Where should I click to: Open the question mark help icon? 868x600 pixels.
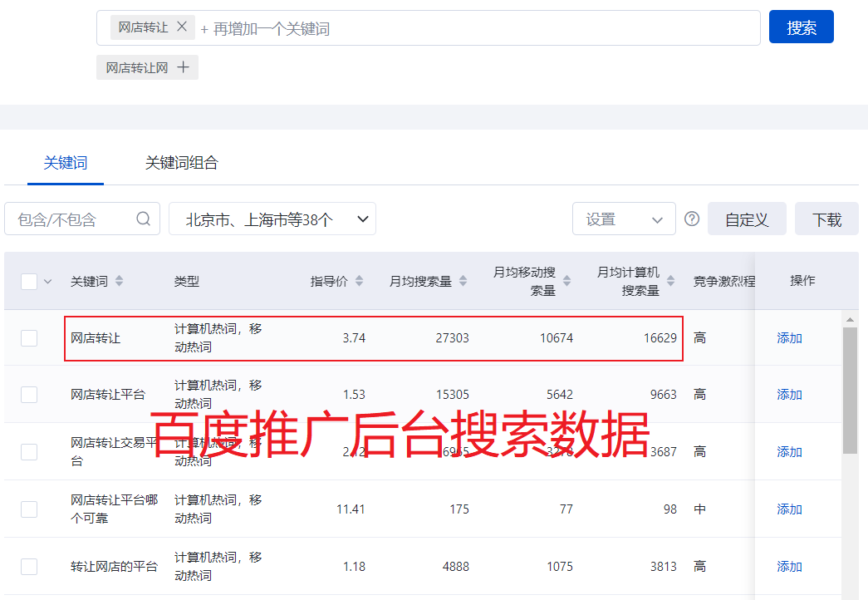click(691, 219)
